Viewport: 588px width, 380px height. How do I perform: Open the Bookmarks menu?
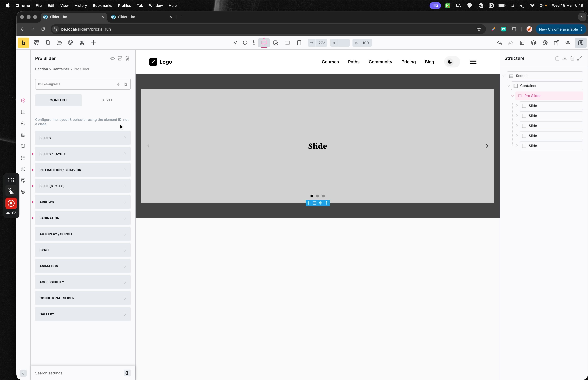click(102, 5)
